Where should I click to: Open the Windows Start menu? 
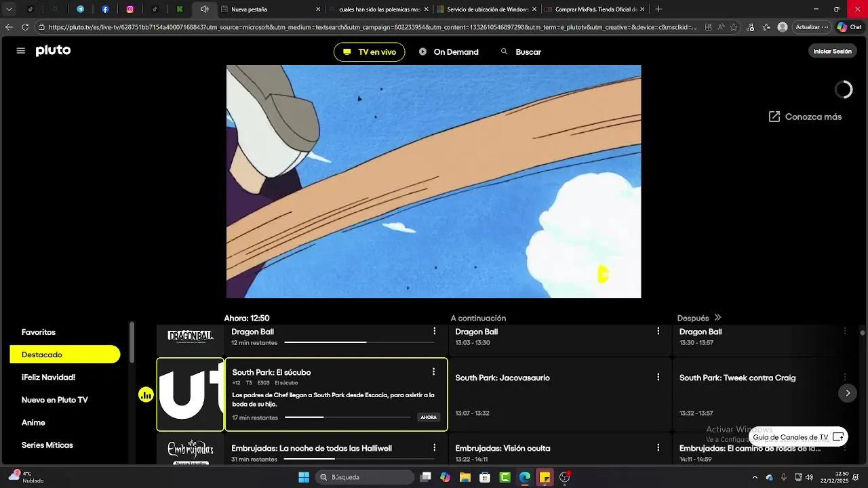(304, 477)
